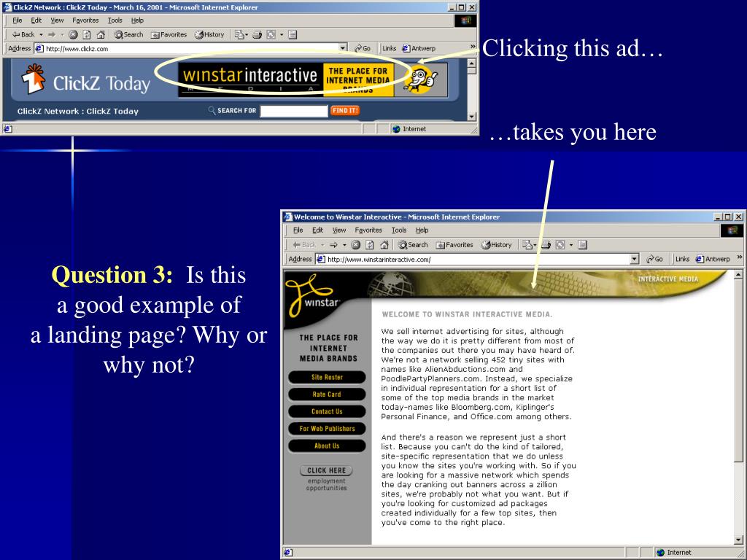The height and width of the screenshot is (560, 747).
Task: Click Back in the ClickZ browser window
Action: [x=23, y=34]
